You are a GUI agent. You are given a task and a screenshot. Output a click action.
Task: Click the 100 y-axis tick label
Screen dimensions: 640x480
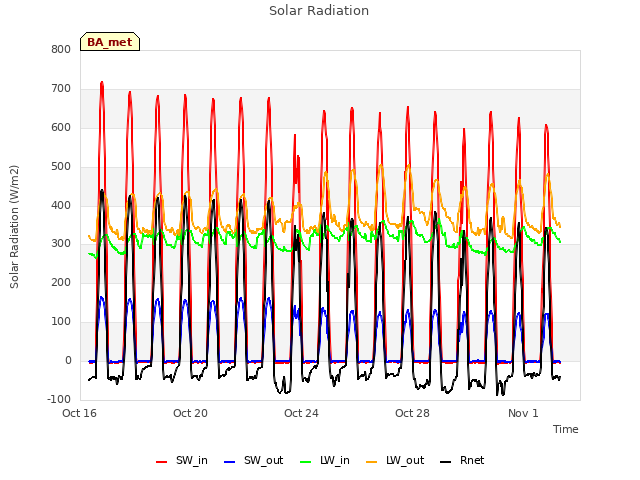61,322
